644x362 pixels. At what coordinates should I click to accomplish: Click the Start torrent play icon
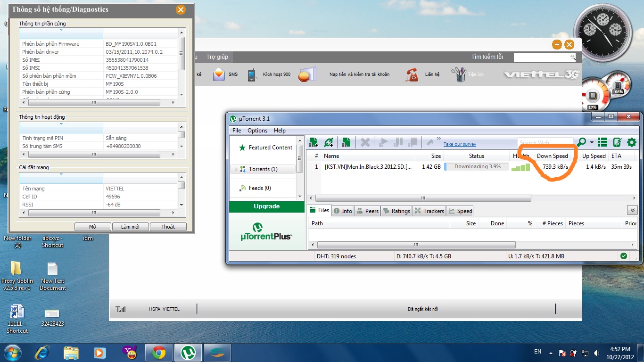383,142
